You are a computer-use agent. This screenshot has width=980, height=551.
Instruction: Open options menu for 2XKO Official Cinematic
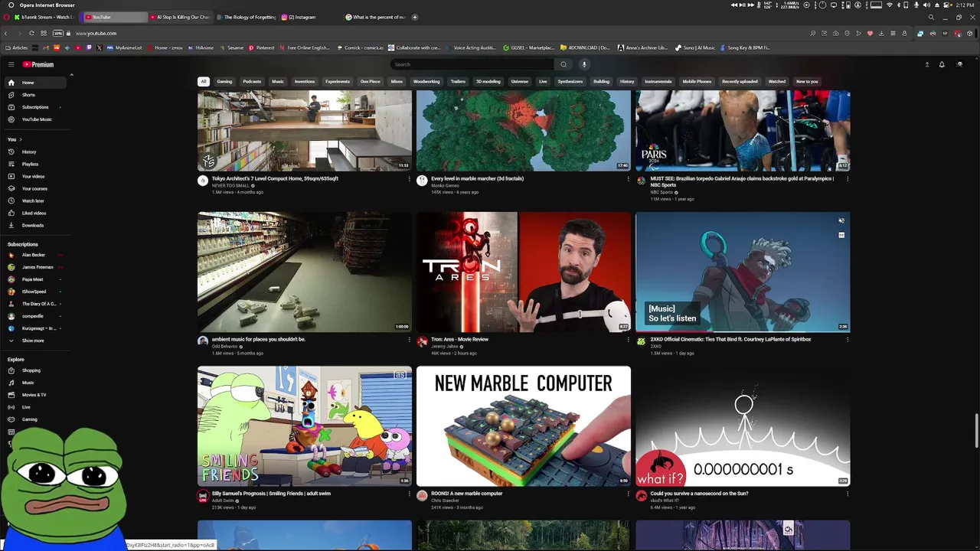click(x=848, y=340)
